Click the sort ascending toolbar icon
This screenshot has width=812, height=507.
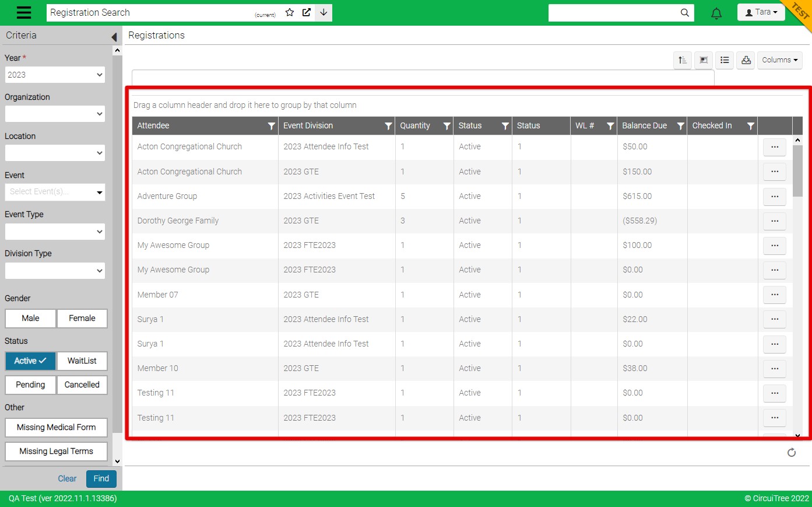point(683,60)
